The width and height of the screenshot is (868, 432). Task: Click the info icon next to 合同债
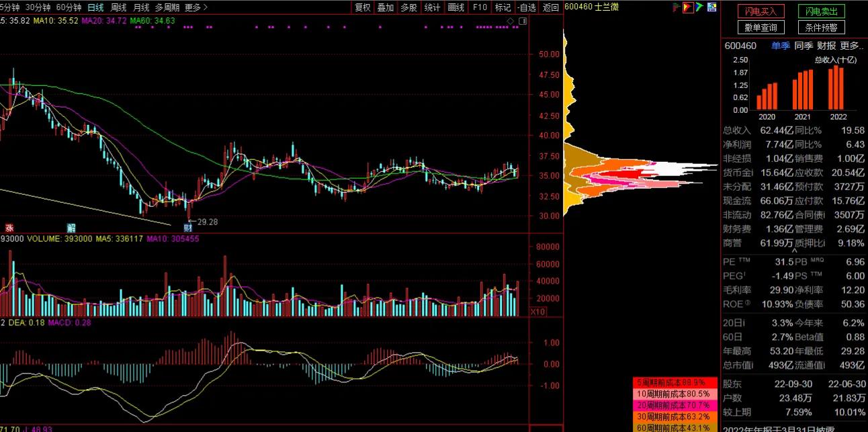coord(823,215)
